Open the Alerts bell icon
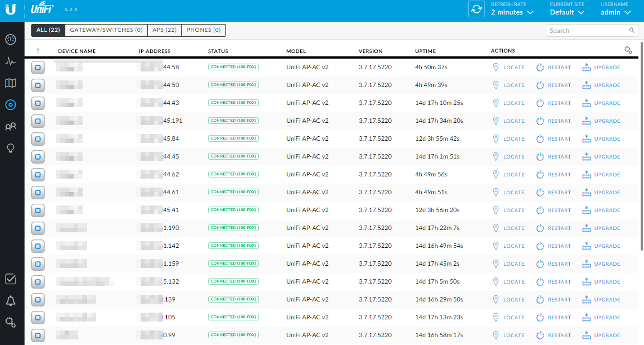Screen dimensions: 644x345 click(11, 301)
